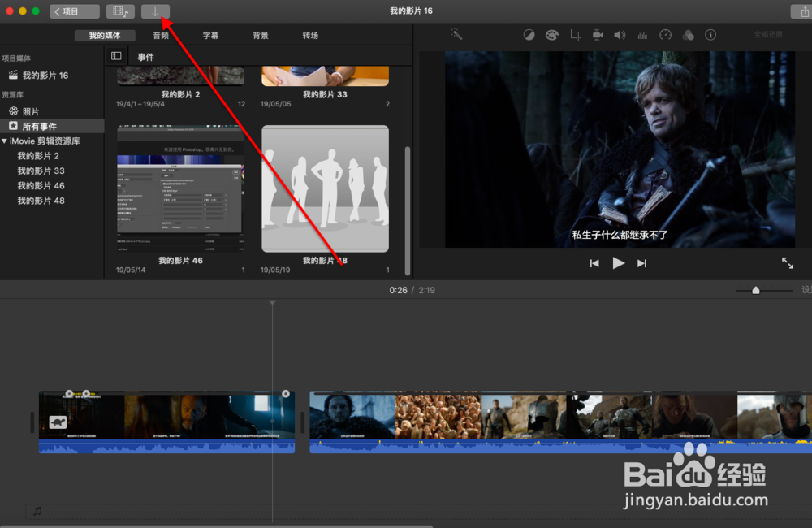Toggle the sidebar visibility button
The height and width of the screenshot is (528, 812).
pyautogui.click(x=116, y=56)
